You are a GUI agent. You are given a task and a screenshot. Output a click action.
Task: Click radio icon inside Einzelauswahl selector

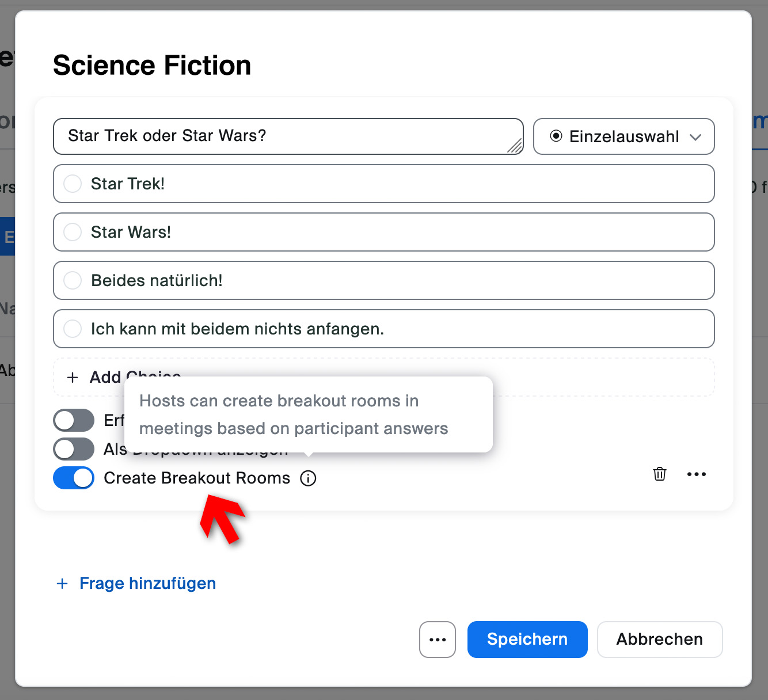coord(556,136)
